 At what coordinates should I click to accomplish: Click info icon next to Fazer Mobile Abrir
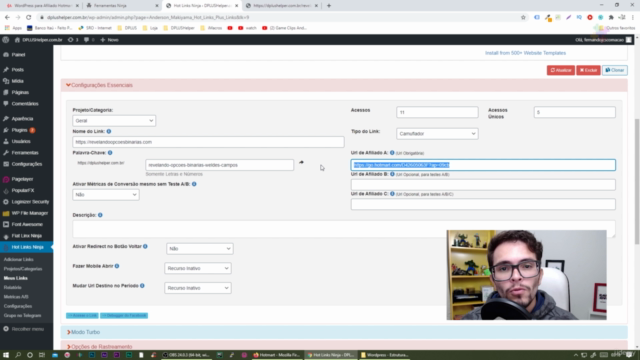[x=117, y=266]
